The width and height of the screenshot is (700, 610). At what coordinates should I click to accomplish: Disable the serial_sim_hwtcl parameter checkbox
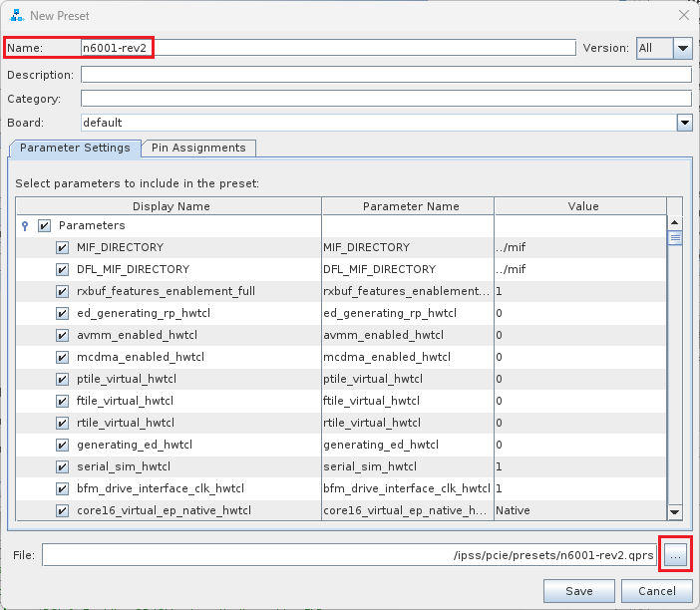click(62, 466)
